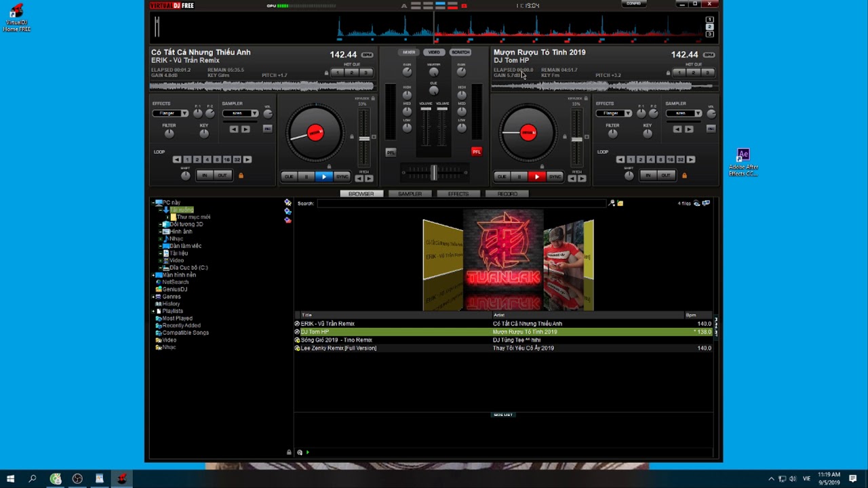
Task: Select the VIDEO center panel tab
Action: pos(434,52)
